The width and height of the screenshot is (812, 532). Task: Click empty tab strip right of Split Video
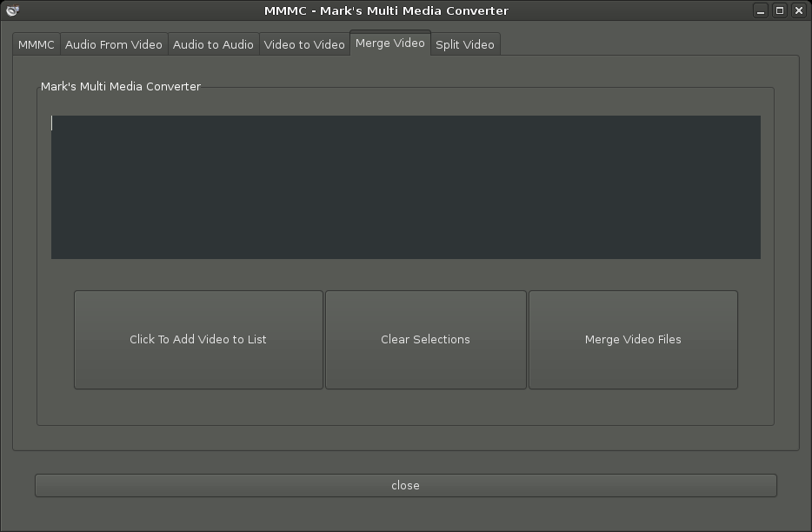pos(648,43)
